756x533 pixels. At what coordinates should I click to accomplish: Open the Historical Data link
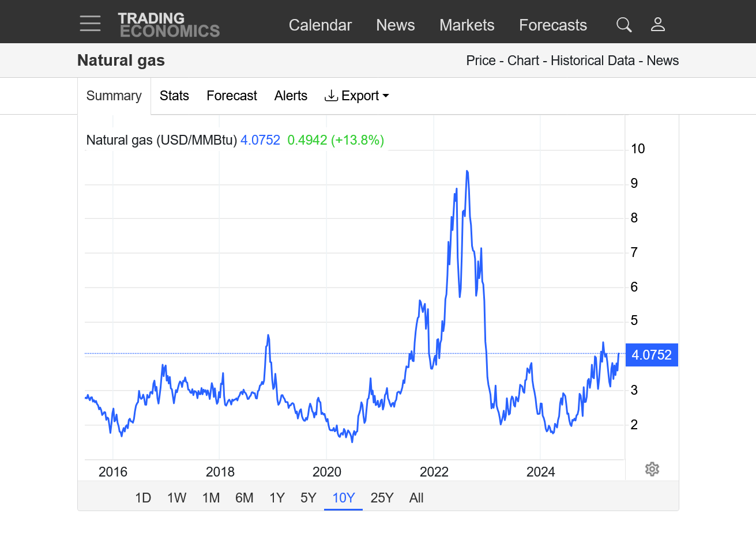(593, 61)
